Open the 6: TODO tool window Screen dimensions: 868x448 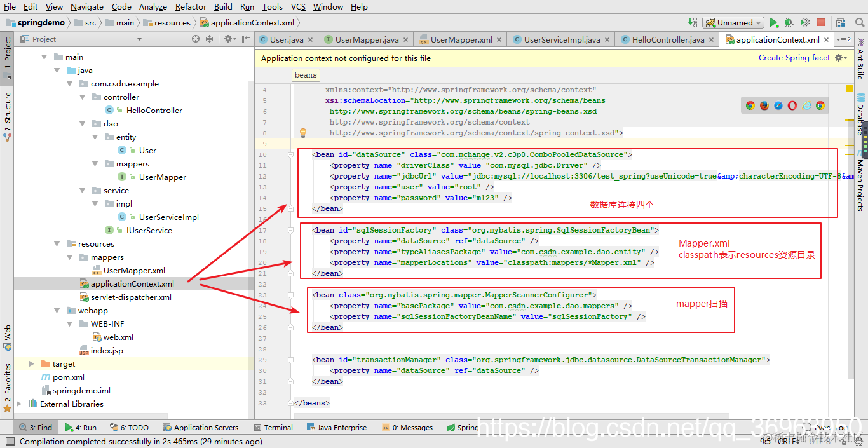pos(130,428)
